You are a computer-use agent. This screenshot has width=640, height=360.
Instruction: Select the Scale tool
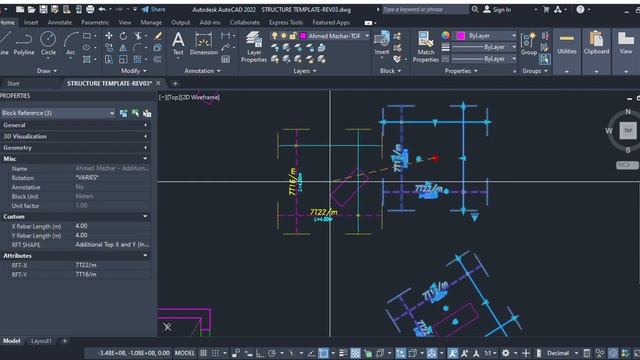[x=123, y=60]
